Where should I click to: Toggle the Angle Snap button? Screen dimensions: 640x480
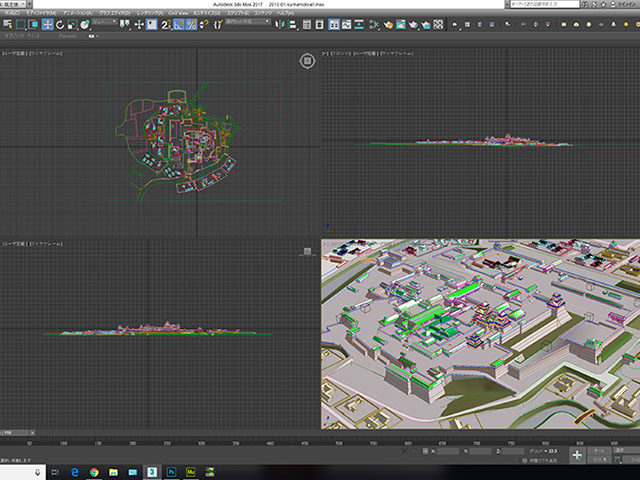pyautogui.click(x=178, y=24)
